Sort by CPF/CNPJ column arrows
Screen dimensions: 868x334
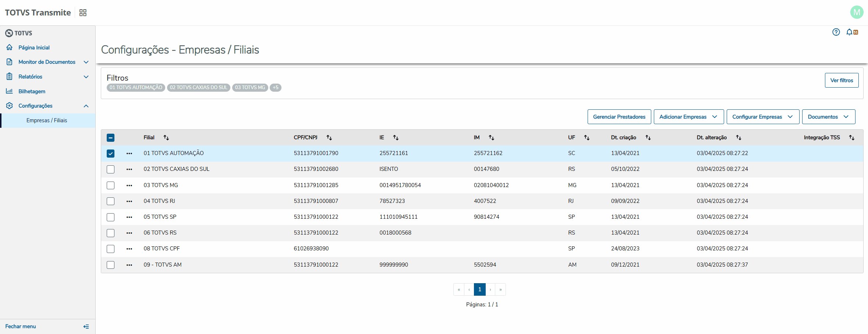(329, 137)
